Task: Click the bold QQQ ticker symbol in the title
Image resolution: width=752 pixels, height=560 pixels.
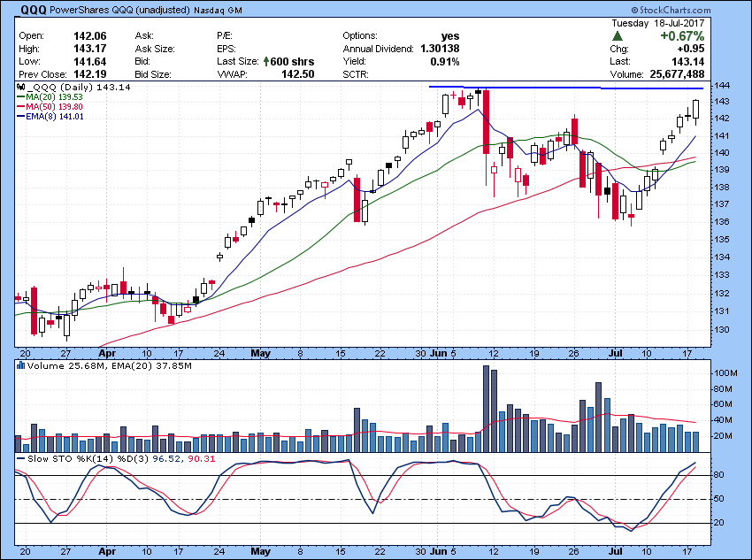Action: (32, 10)
